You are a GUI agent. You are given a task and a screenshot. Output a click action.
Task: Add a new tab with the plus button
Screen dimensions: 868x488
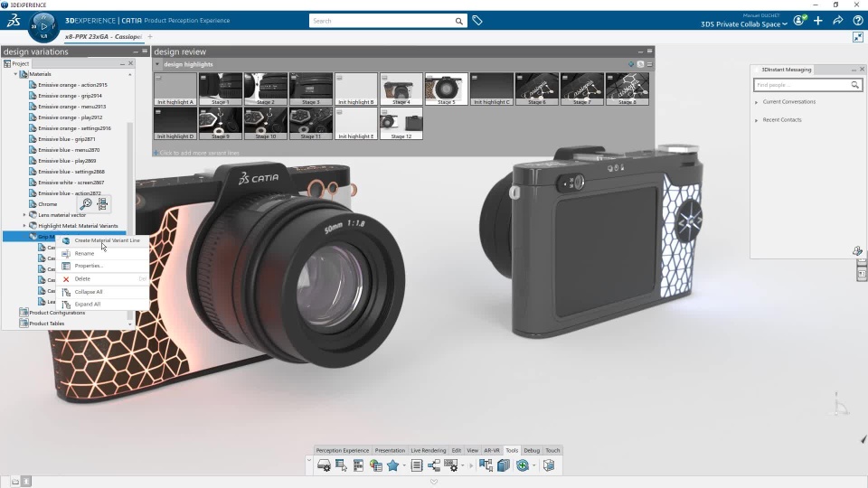click(150, 36)
